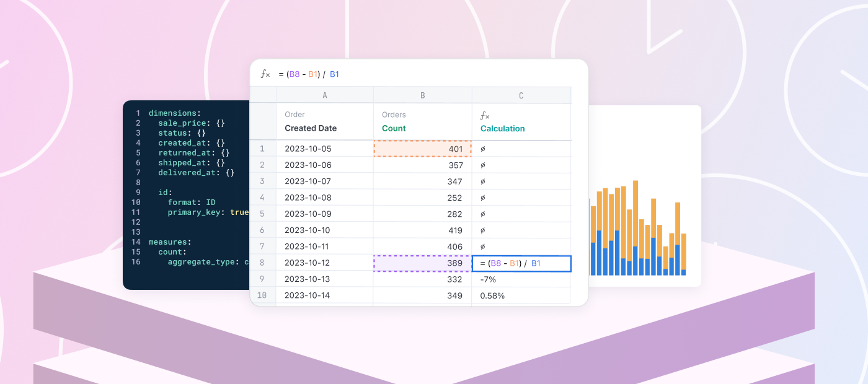Select the orange highlighted cell 401
Image resolution: width=868 pixels, height=384 pixels.
tap(422, 149)
